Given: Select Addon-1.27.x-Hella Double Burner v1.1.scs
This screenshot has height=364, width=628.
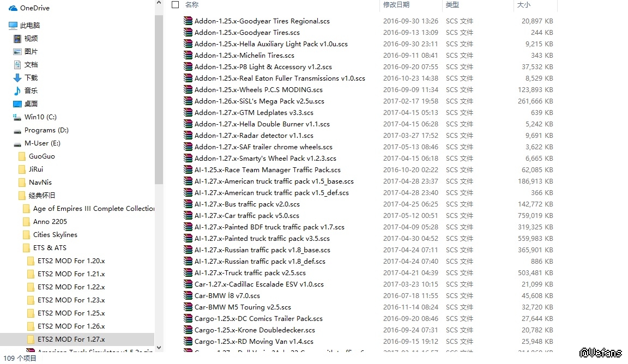Looking at the screenshot, I should tap(262, 124).
